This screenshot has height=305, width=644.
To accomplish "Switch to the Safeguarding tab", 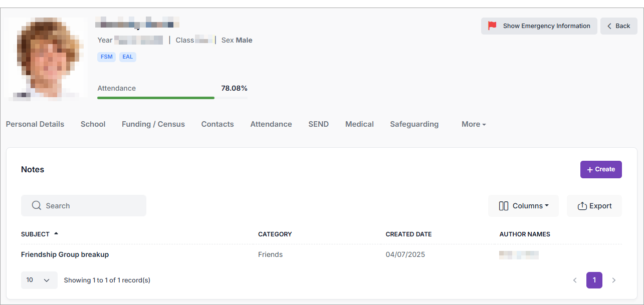I will [x=414, y=124].
